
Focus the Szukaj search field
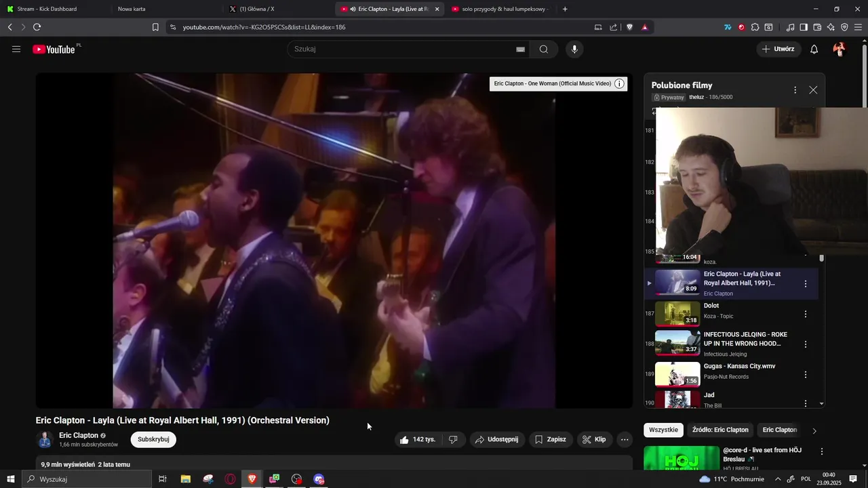(403, 49)
